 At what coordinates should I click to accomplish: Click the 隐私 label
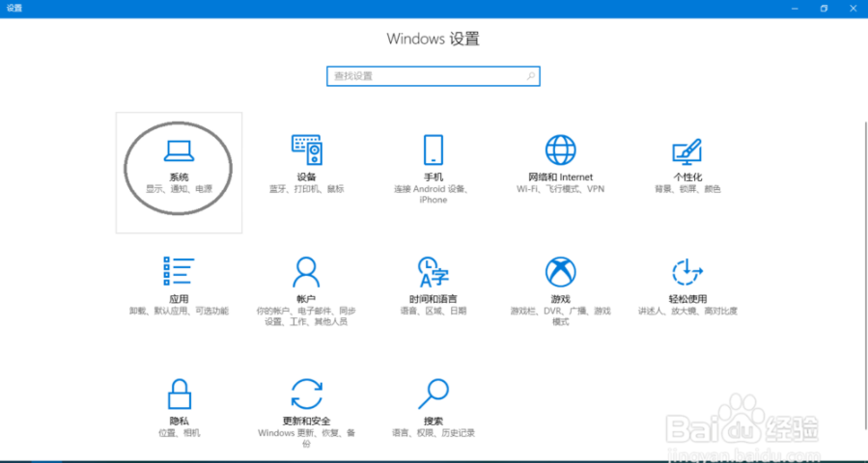point(179,421)
